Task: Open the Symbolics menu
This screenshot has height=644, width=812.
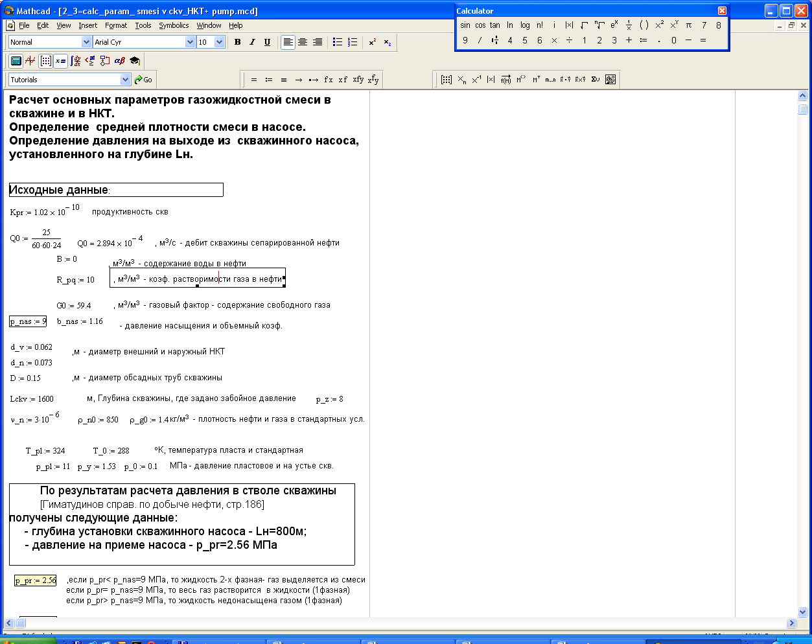Action: pos(174,25)
